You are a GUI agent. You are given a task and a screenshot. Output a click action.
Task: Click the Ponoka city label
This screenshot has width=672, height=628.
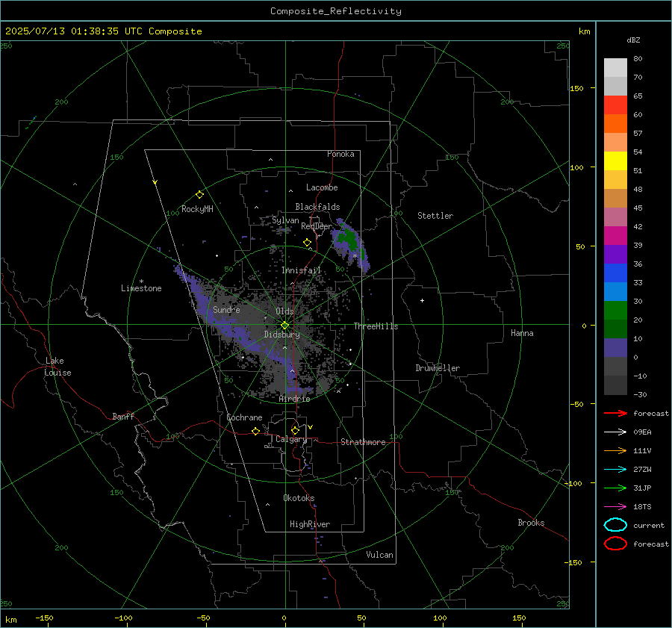coord(340,154)
